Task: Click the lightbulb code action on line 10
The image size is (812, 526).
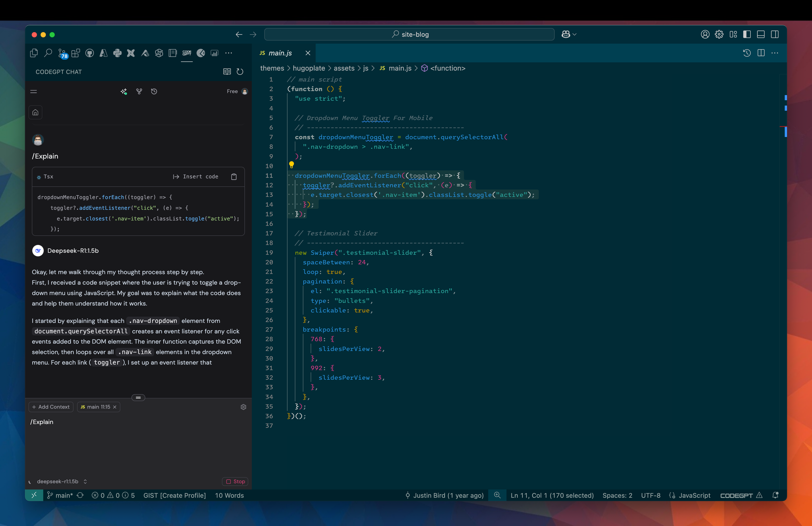Action: (291, 165)
